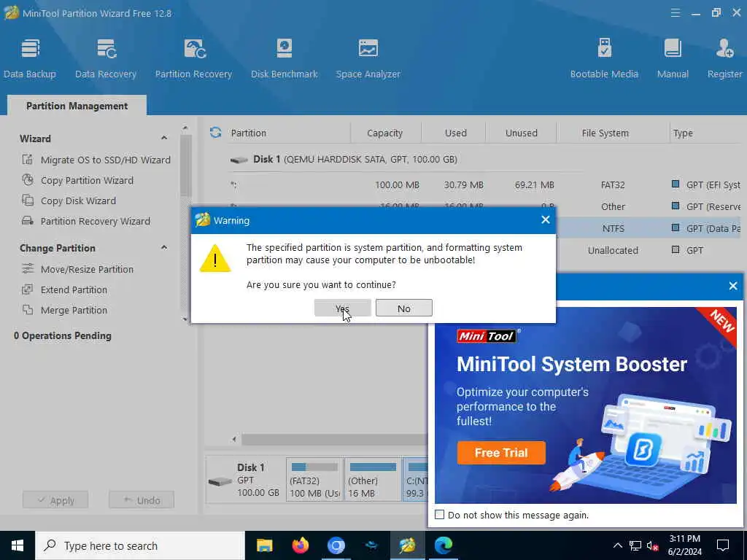Viewport: 747px width, 560px height.
Task: Switch to the Partition Management tab
Action: pyautogui.click(x=77, y=106)
